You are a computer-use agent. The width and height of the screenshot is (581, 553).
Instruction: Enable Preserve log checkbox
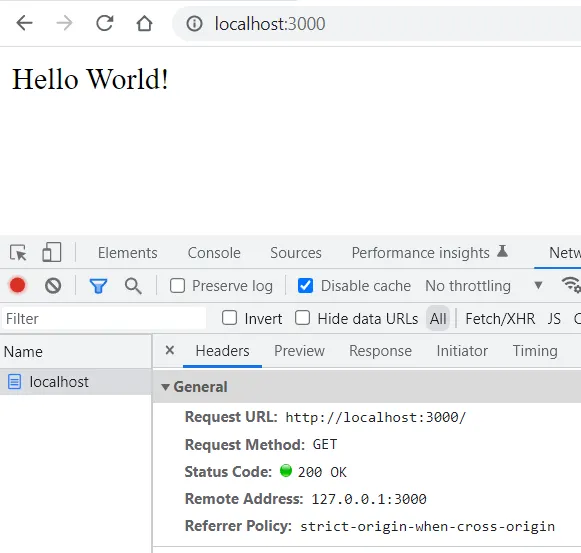[177, 286]
